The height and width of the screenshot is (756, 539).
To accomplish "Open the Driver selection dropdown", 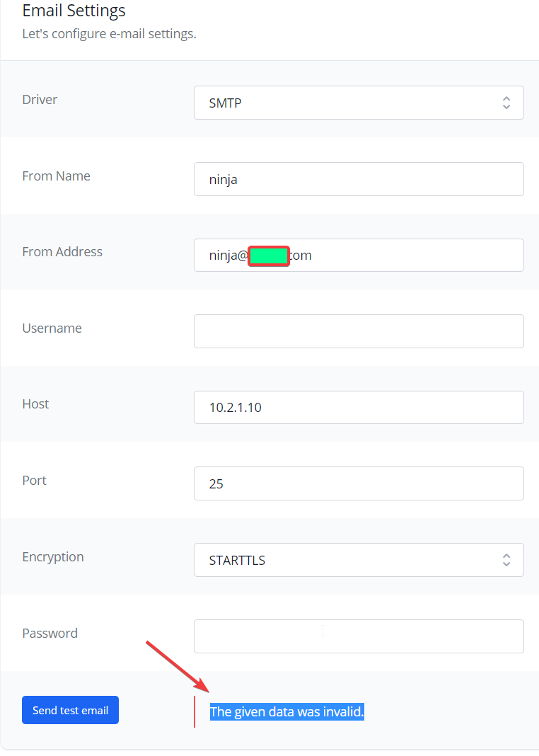I will [359, 103].
